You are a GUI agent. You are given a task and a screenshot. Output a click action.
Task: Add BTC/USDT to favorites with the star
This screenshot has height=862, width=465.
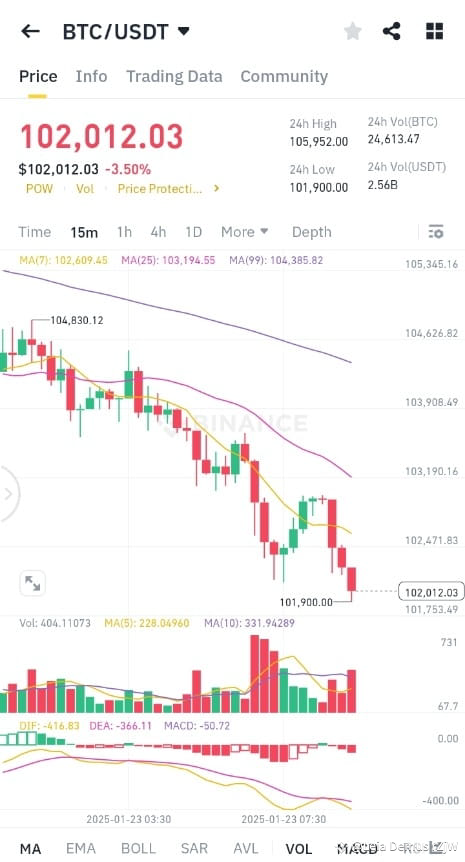(352, 31)
